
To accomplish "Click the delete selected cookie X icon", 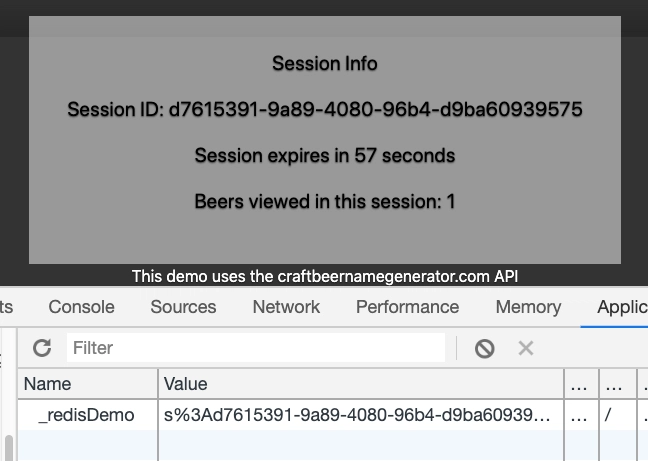I will (x=526, y=348).
